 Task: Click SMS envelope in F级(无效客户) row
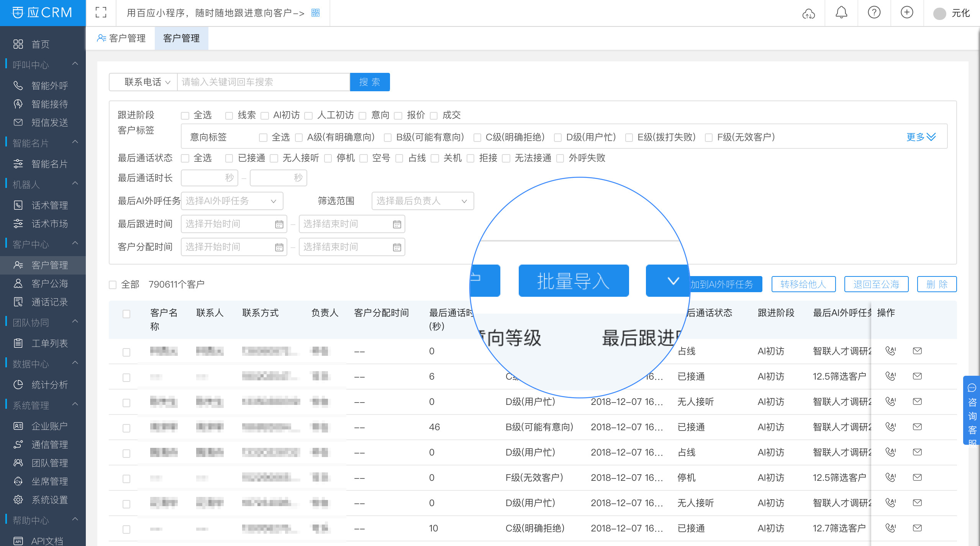click(x=917, y=477)
